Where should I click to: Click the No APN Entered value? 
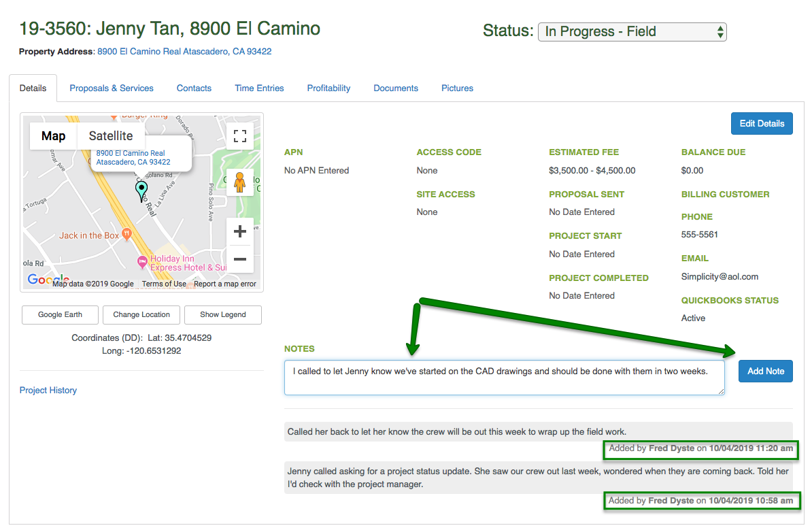pos(316,171)
